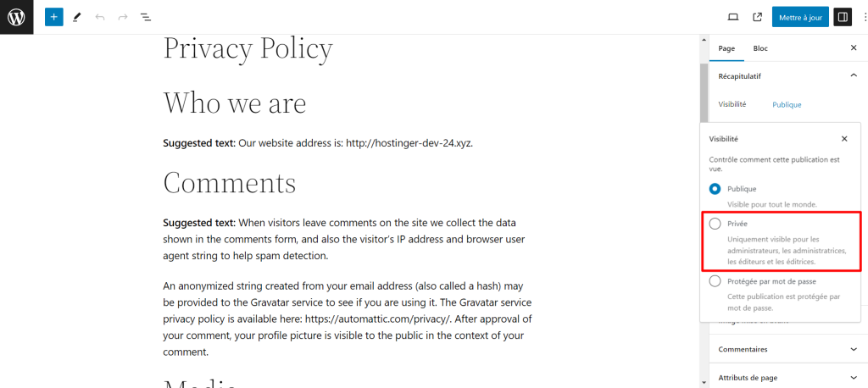This screenshot has height=388, width=868.
Task: Open page in new tab icon
Action: point(757,17)
